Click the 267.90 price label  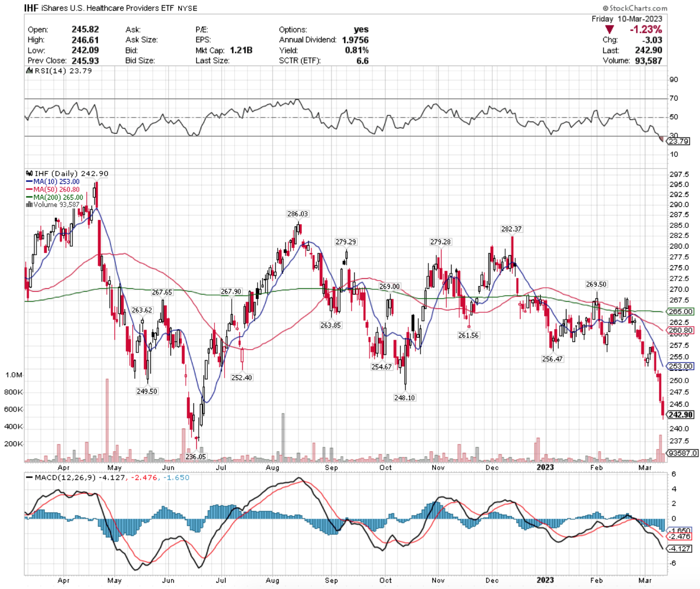point(231,292)
